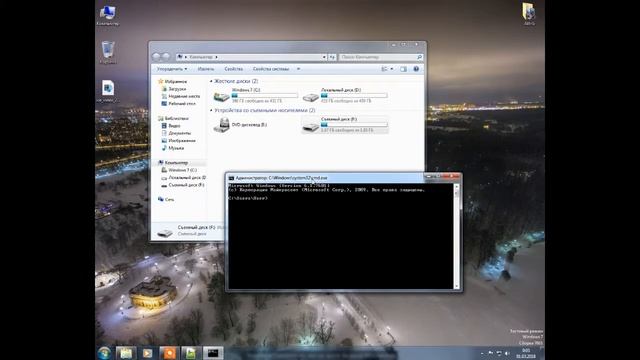Click the network tray icon
Viewport: 640px width, 360px height.
499,353
